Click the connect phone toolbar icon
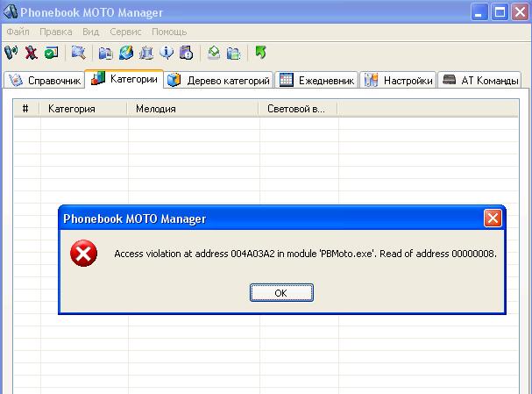 11,53
